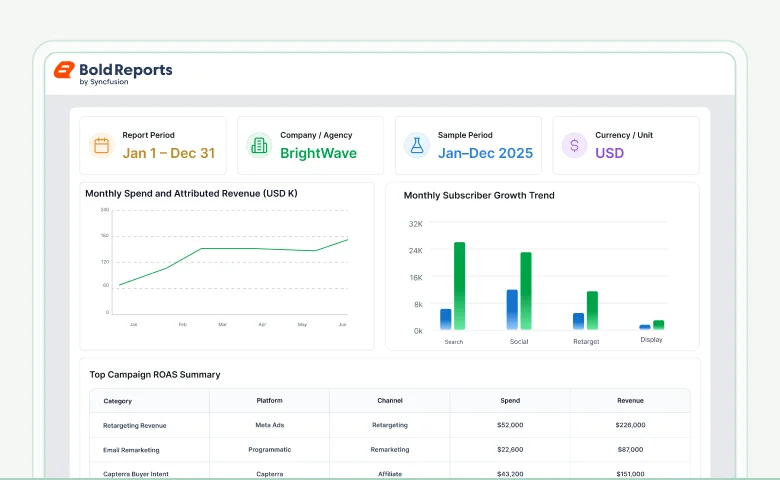Click the flask icon in Sample Period card
The height and width of the screenshot is (480, 780).
[x=417, y=145]
